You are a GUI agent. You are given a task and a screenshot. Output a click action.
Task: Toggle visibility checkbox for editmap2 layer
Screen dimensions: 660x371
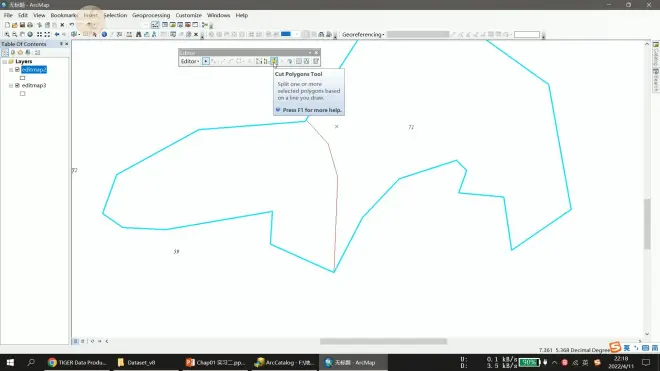pos(17,69)
